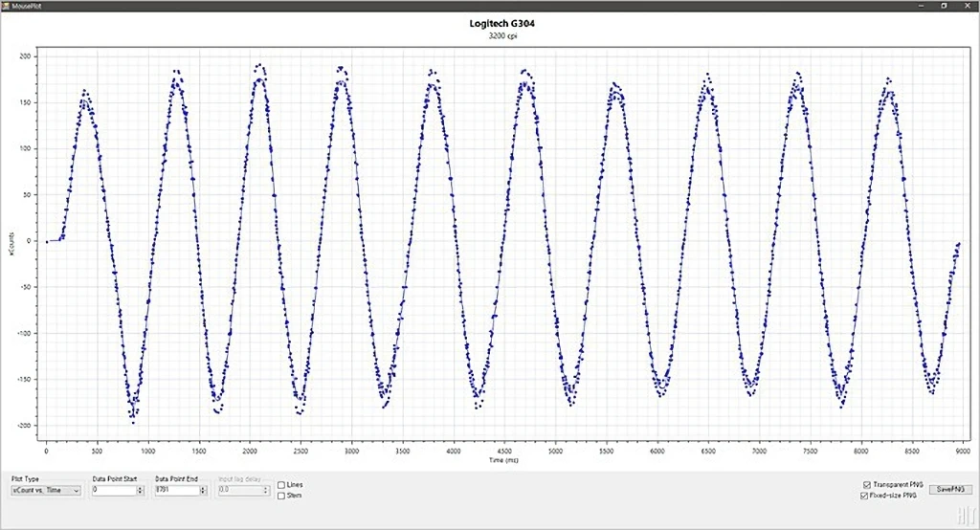This screenshot has width=980, height=530.
Task: Close the MousePlot window
Action: coord(967,6)
